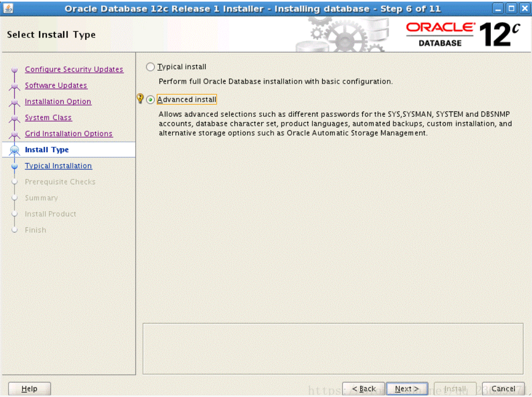532x397 pixels.
Task: Maximize the installer window
Action: [511, 9]
